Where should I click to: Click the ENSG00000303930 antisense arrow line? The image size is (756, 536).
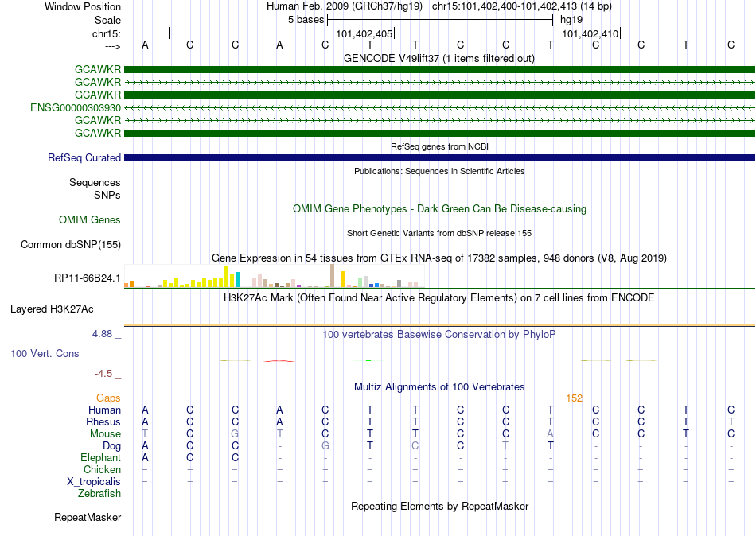439,107
